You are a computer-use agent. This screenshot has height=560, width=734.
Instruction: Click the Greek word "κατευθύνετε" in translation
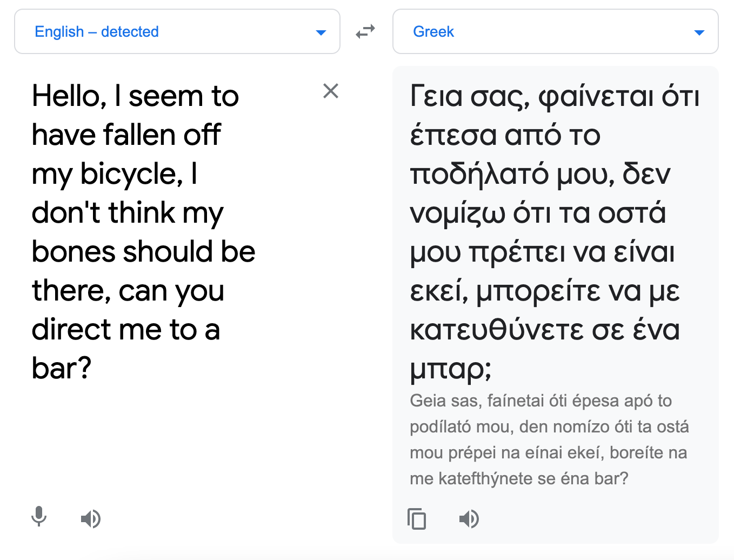coord(496,330)
